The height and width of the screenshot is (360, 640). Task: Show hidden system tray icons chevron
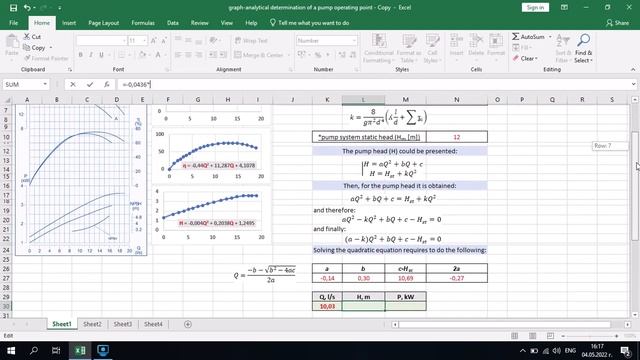click(x=522, y=351)
